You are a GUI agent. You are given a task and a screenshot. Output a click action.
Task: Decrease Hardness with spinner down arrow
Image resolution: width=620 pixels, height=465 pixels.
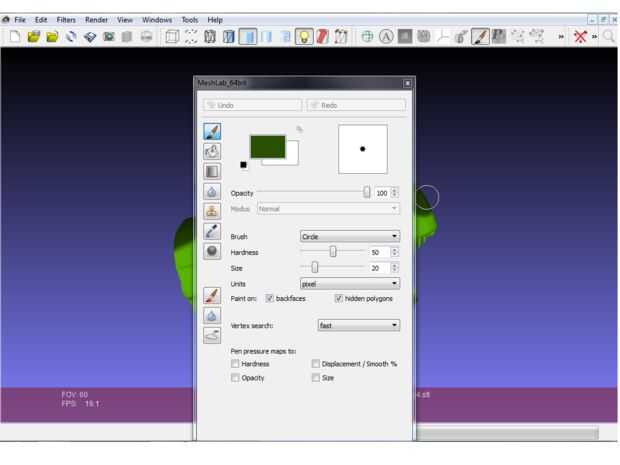point(394,255)
